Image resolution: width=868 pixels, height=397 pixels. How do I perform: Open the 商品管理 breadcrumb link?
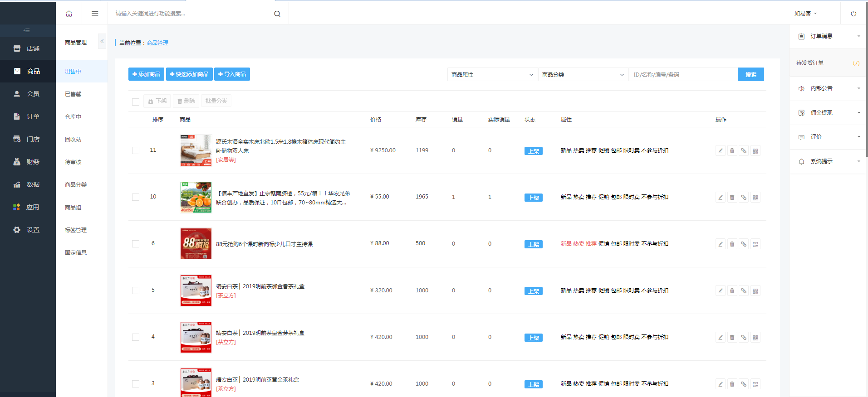tap(157, 43)
